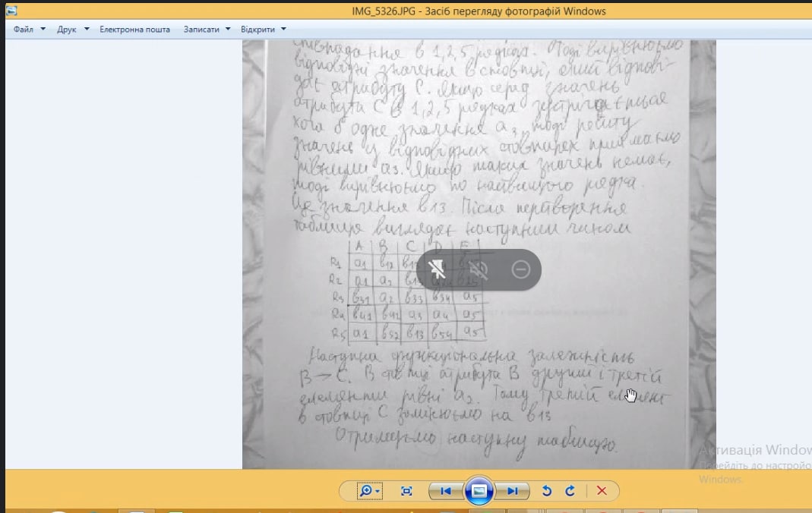Viewport: 812px width, 513px height.
Task: Rotate the image counterclockwise
Action: point(546,491)
